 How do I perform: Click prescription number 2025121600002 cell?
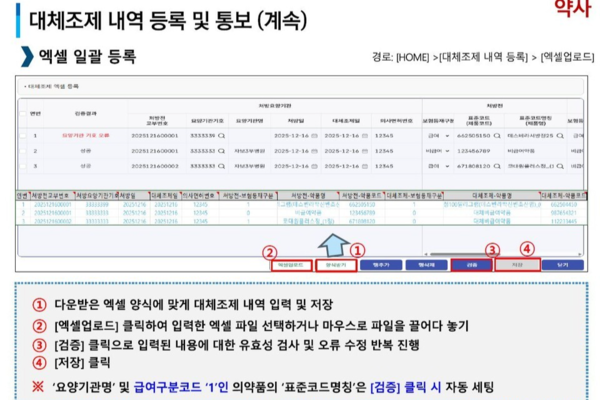(x=155, y=166)
